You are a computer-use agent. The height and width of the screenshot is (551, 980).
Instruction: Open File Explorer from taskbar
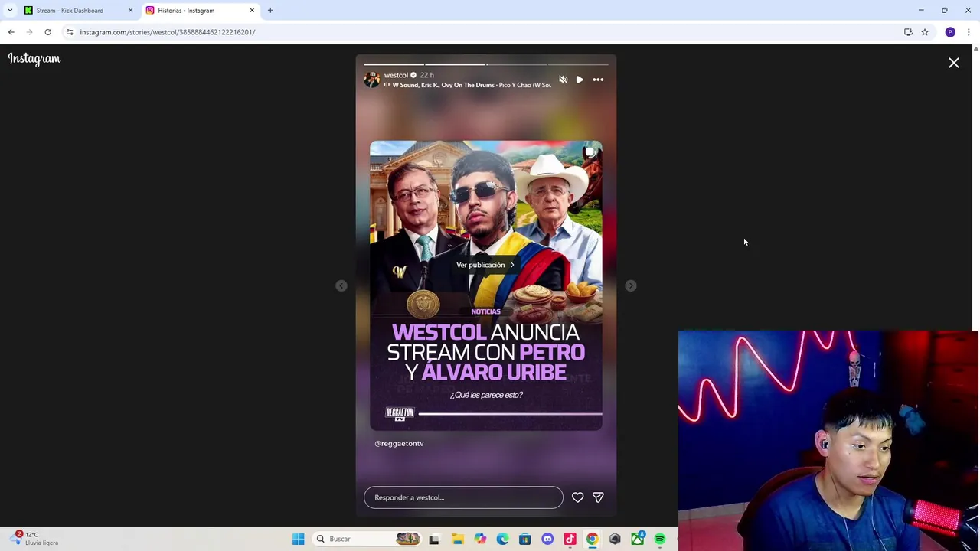coord(457,539)
